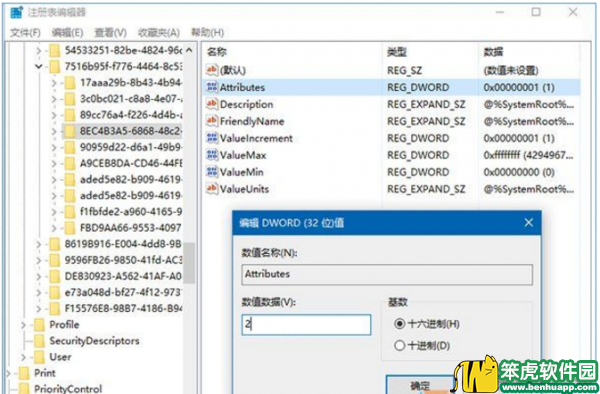600x394 pixels.
Task: Click the folder icon for 8EC4B3A5-6868-48c2
Action: click(70, 131)
